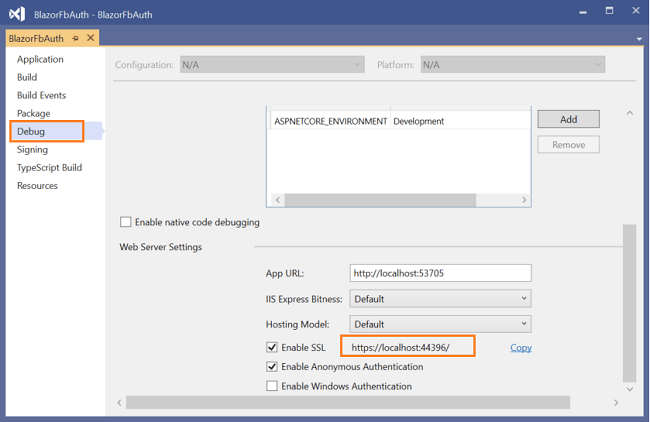Viewport: 650px width, 422px height.
Task: Click the Remove variable button
Action: [568, 145]
